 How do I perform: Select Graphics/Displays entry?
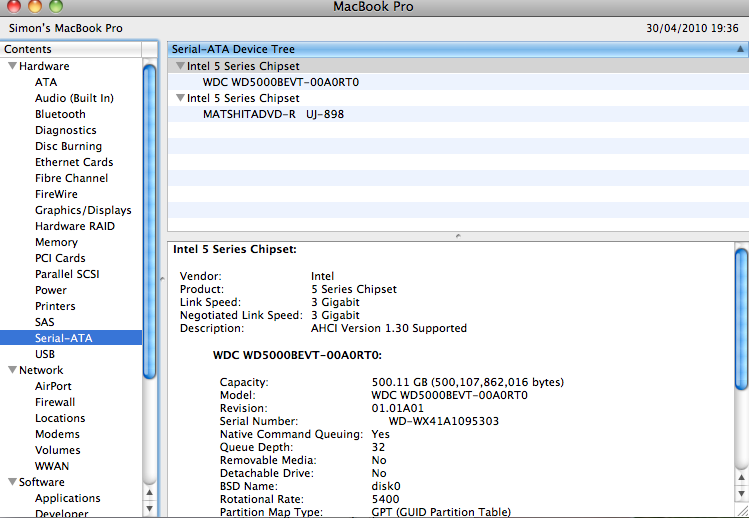(x=83, y=210)
